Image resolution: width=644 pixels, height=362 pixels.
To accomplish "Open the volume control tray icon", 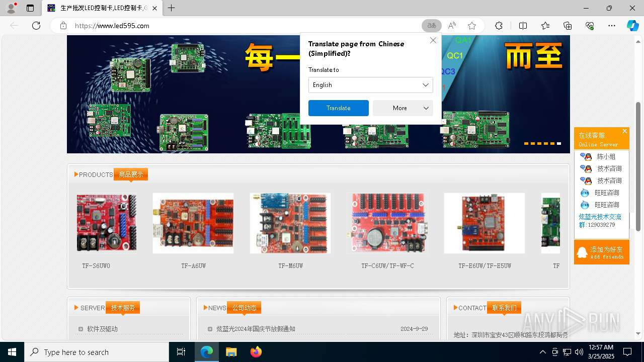I will (x=579, y=352).
